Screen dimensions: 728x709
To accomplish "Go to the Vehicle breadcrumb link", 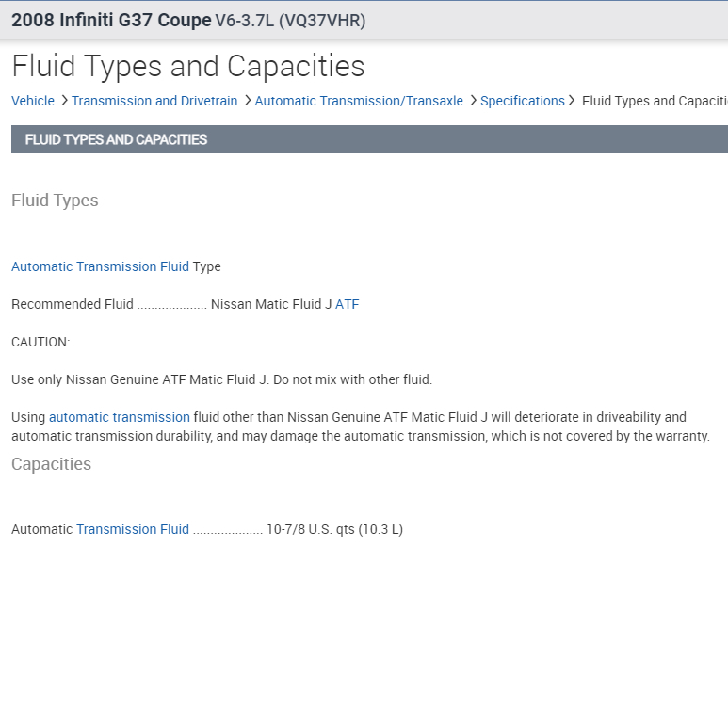I will tap(33, 101).
